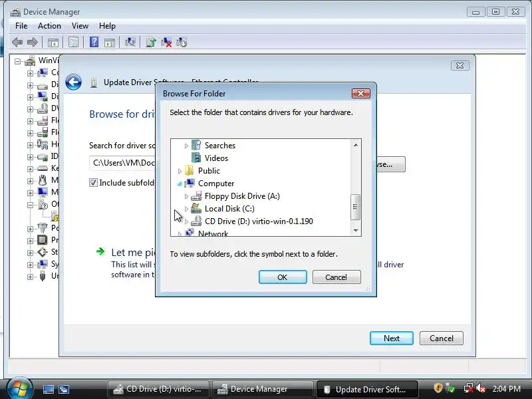Select the Computer icon in folder tree
Viewport: 532px width, 399px height.
pos(190,184)
